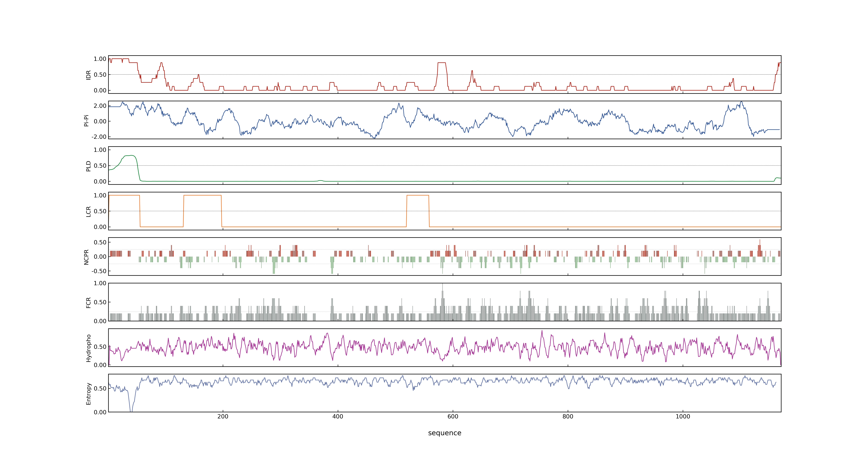The height and width of the screenshot is (463, 868).
Task: Click the 1.00 tick of the LCR panel
Action: (x=100, y=195)
